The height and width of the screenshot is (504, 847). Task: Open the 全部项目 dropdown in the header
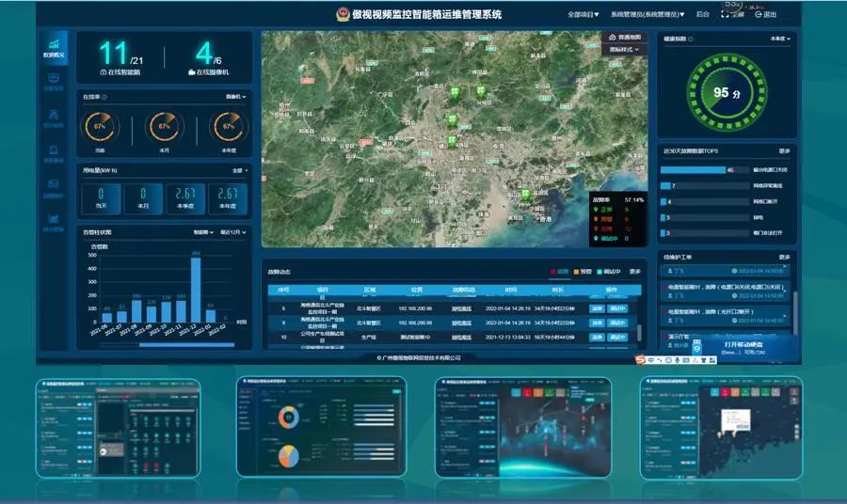click(583, 14)
